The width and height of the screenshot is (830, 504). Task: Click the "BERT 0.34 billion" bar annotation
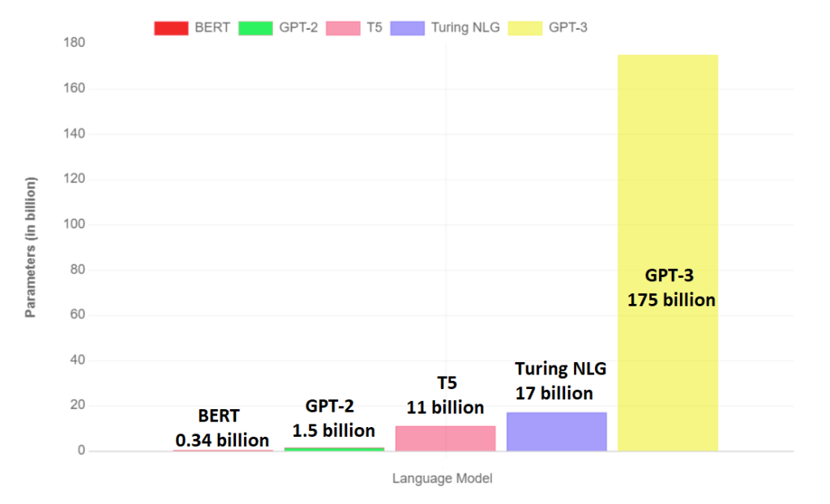point(222,428)
